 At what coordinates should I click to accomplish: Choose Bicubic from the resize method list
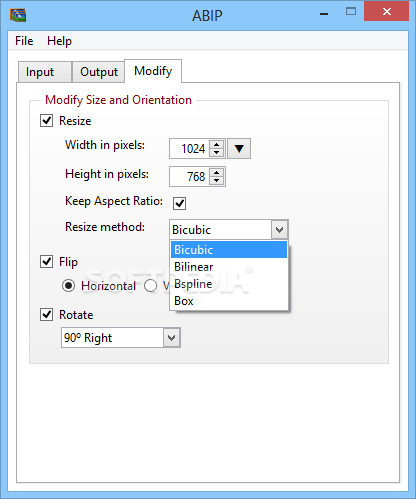coord(229,250)
